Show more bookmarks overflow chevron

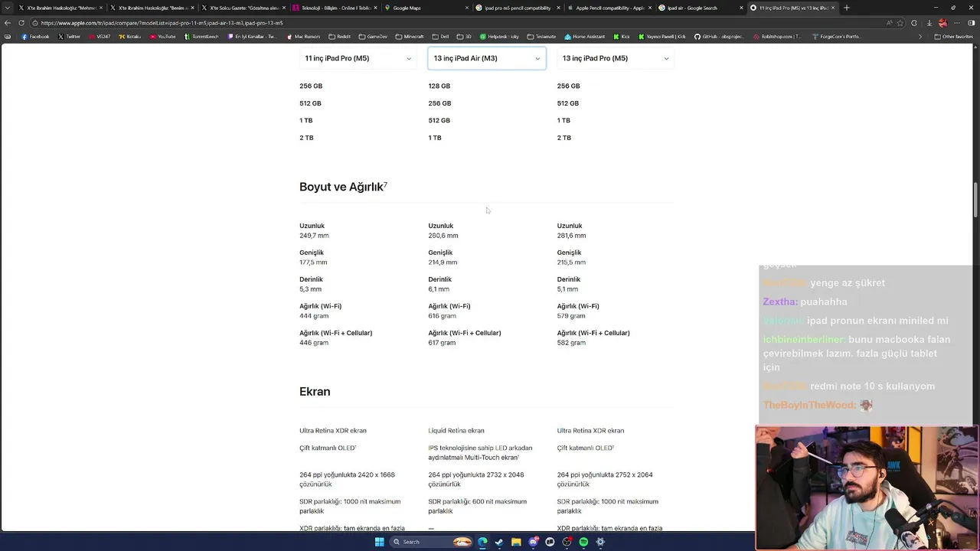pos(920,36)
